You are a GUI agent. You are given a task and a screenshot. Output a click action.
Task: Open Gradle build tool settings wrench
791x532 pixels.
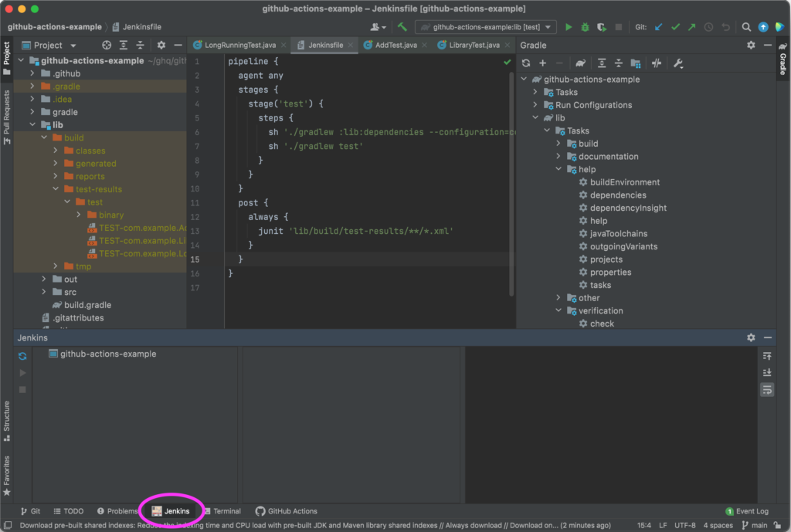tap(678, 63)
